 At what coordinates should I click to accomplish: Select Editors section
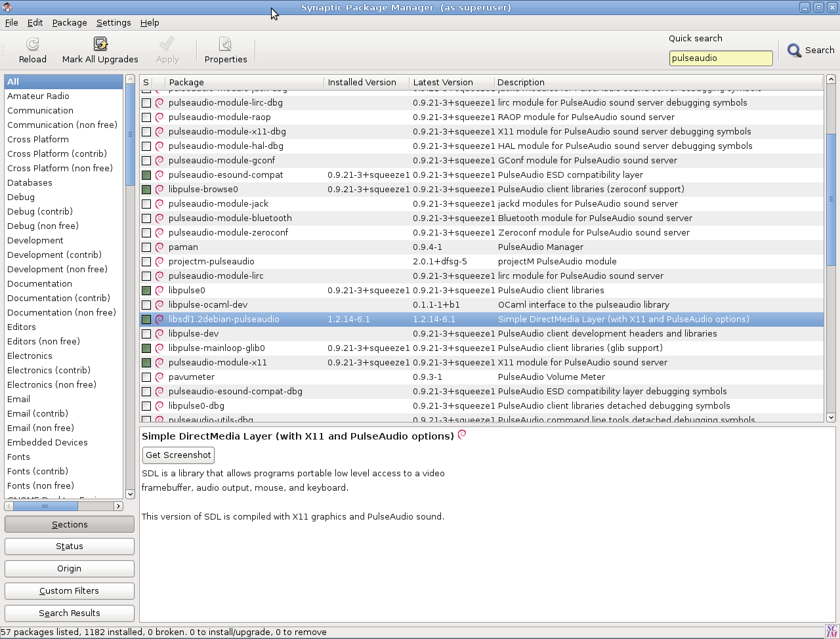point(22,327)
